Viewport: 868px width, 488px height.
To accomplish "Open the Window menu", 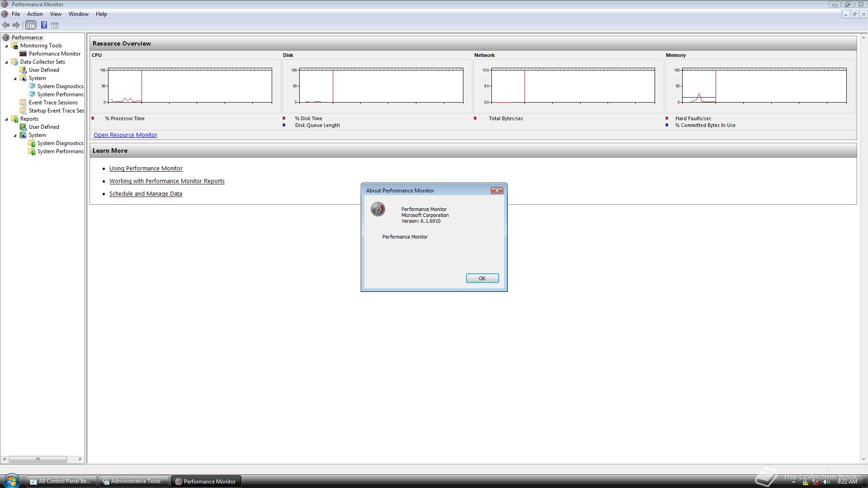I will point(79,14).
